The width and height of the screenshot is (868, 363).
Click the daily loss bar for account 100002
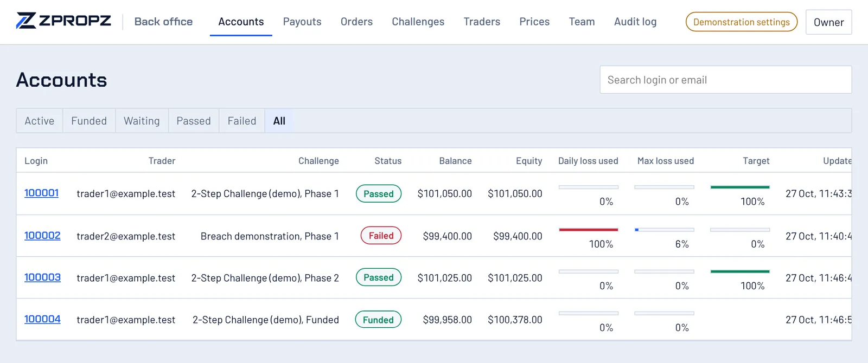click(589, 230)
